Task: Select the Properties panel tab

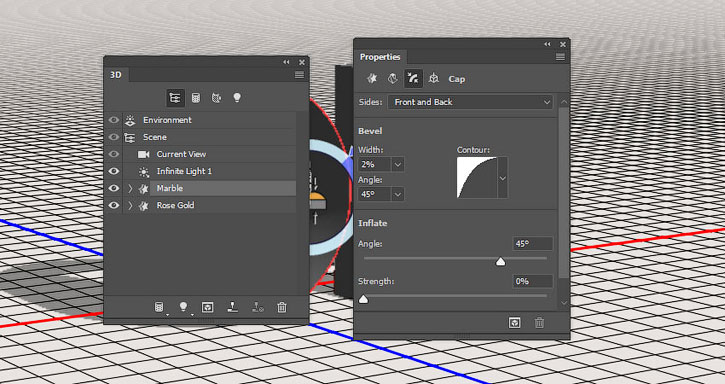Action: (380, 57)
